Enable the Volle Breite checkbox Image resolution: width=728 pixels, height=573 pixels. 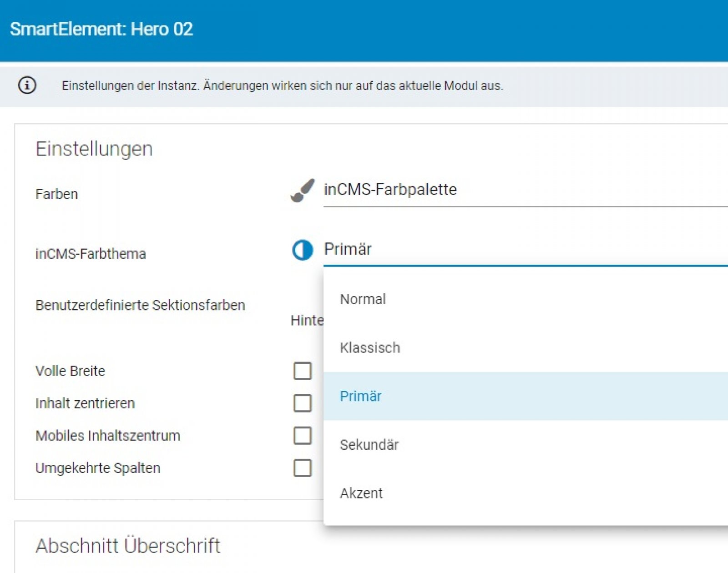303,371
